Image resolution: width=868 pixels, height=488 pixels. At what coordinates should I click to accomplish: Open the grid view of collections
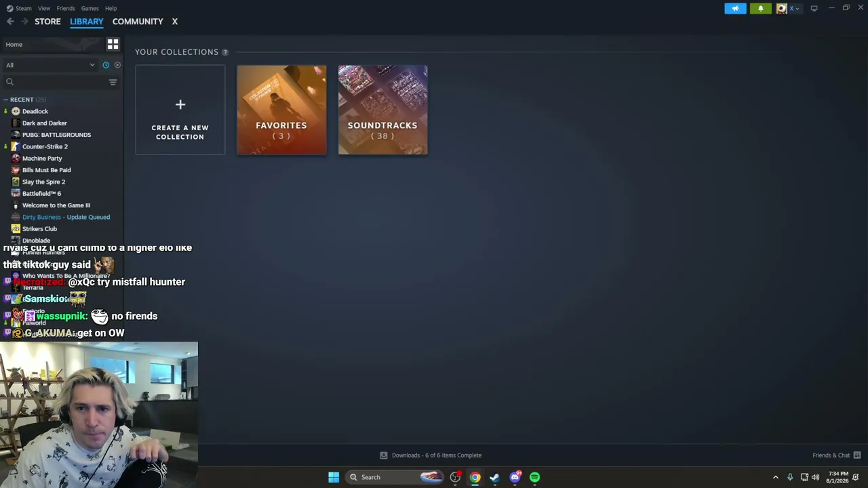pyautogui.click(x=113, y=44)
